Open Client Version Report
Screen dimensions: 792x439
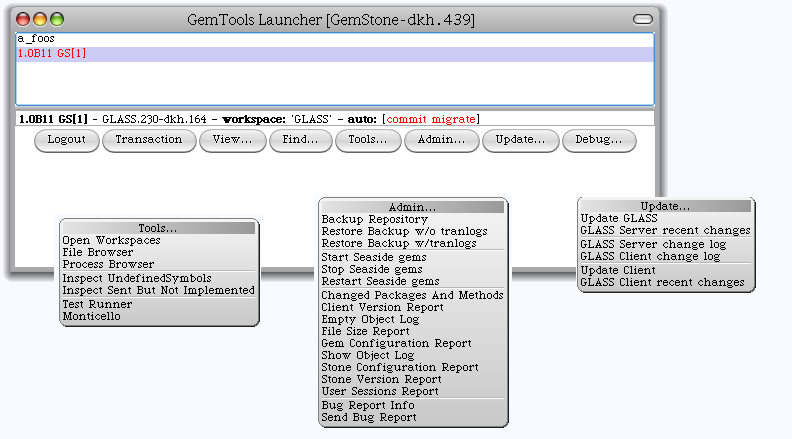(x=413, y=307)
